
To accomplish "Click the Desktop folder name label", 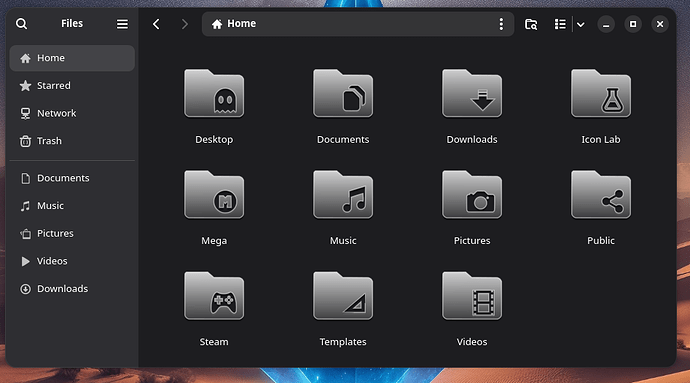I will (x=214, y=140).
